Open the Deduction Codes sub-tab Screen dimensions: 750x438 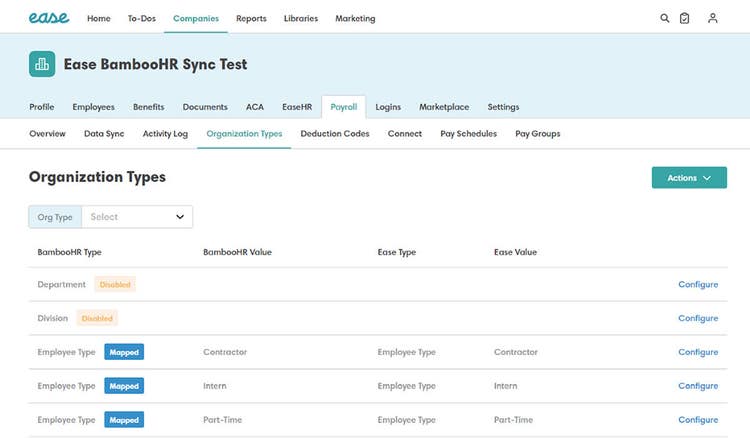point(335,133)
